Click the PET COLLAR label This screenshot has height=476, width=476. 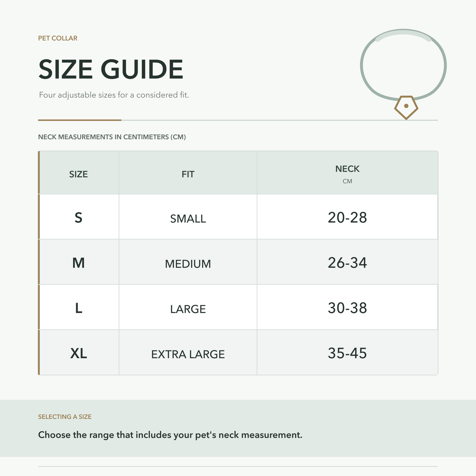58,38
